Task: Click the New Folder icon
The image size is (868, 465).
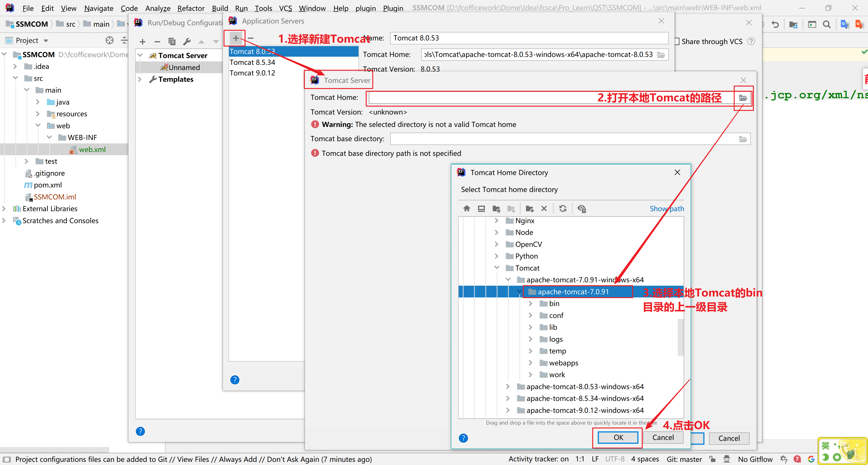Action: (529, 208)
